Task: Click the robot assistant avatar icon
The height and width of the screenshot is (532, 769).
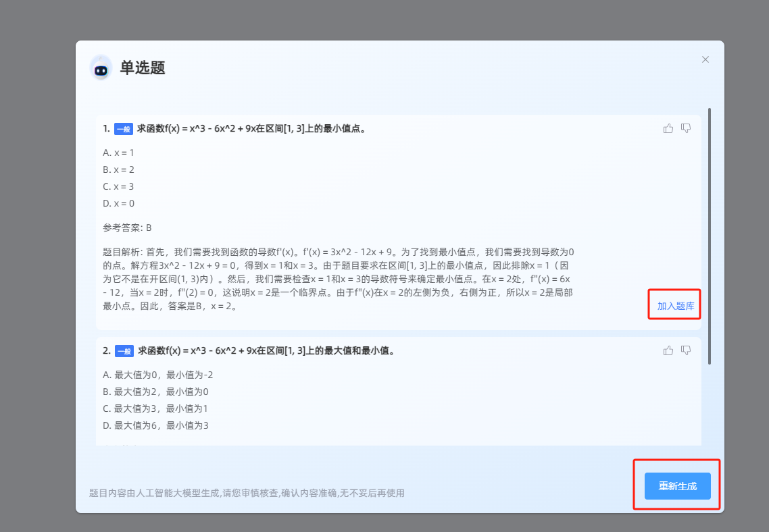Action: [x=101, y=68]
